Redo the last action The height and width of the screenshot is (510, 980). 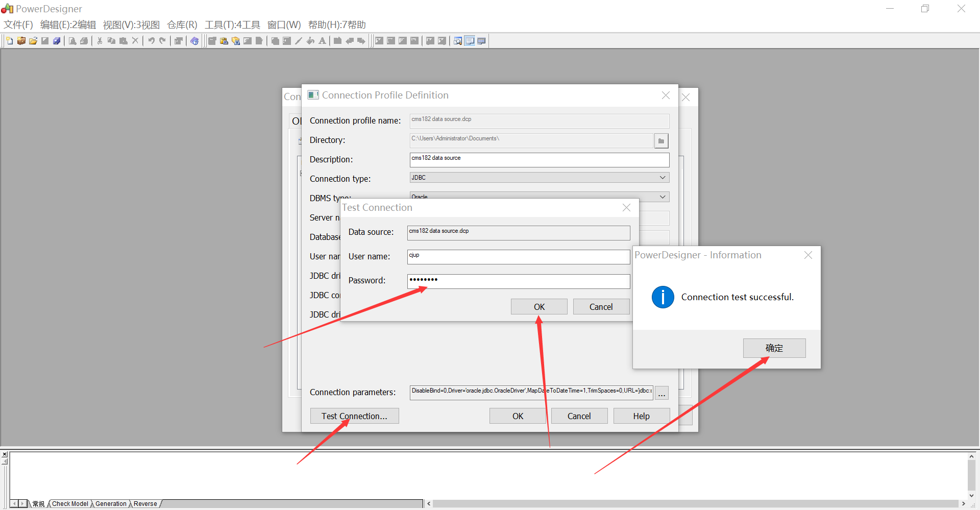tap(162, 41)
